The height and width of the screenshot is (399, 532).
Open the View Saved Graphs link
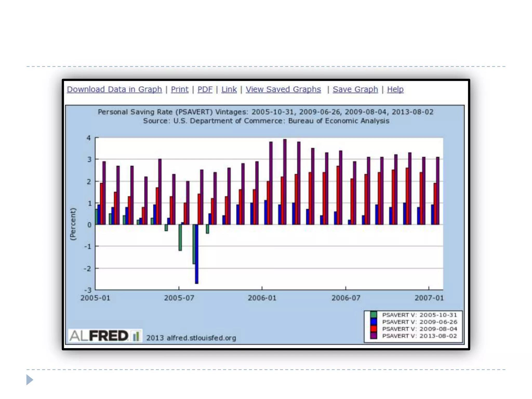283,89
